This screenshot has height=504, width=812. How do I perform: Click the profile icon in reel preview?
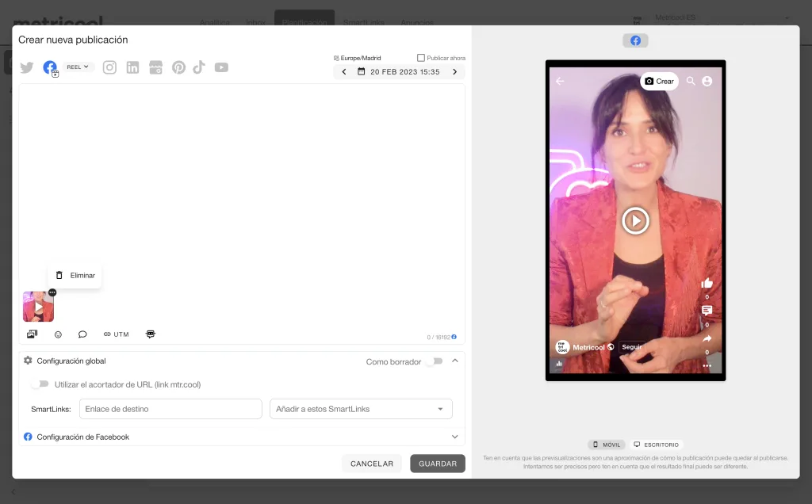click(707, 82)
